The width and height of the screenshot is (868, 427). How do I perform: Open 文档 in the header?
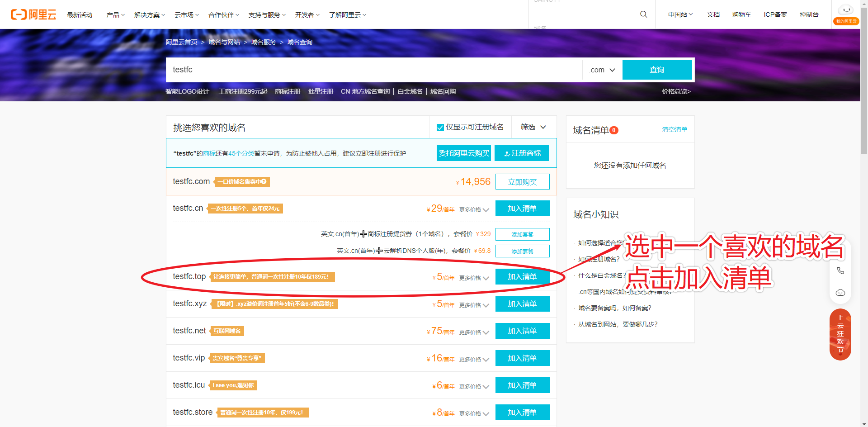(x=713, y=14)
